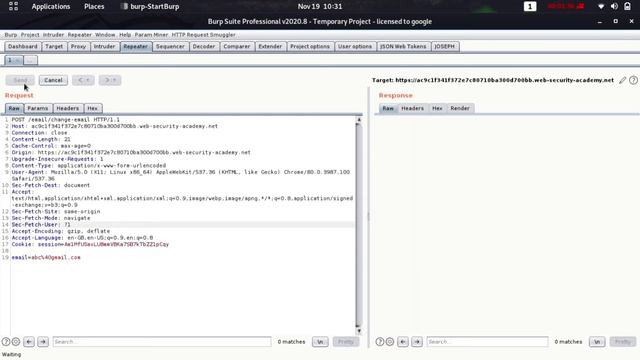Jump to previous request search match
Image resolution: width=640 pixels, height=360 pixels.
[29, 342]
